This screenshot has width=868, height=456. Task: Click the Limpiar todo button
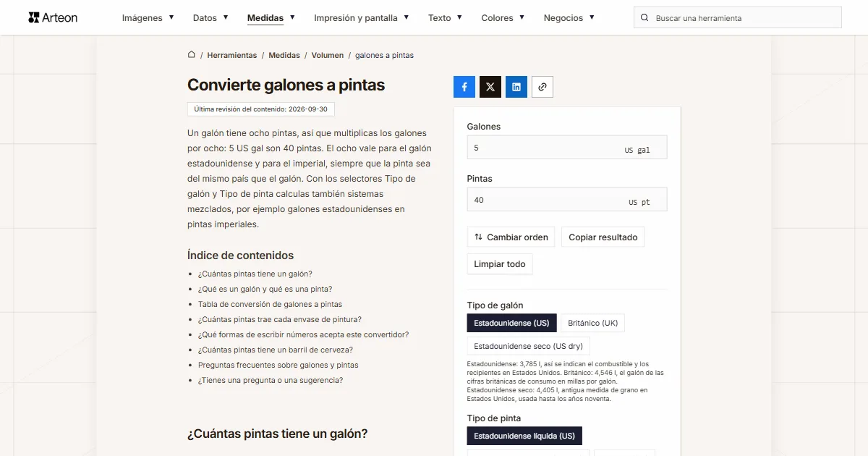point(500,264)
